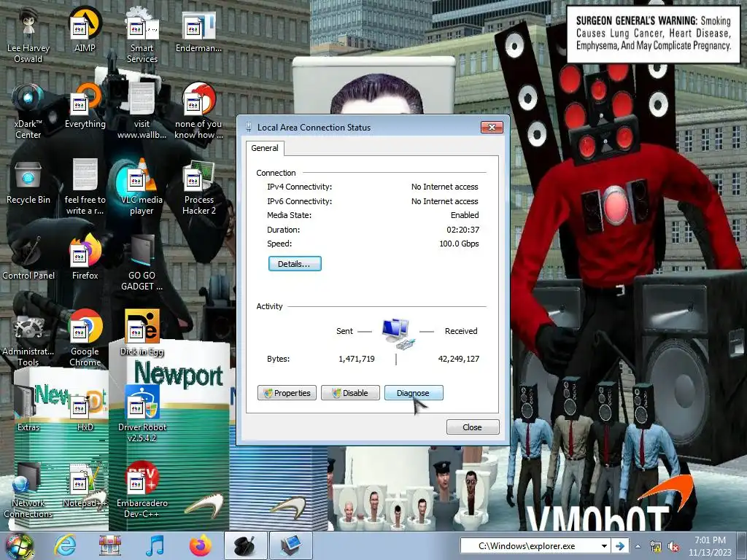
Task: Click the Local Area Connection Status title icon
Action: [249, 127]
